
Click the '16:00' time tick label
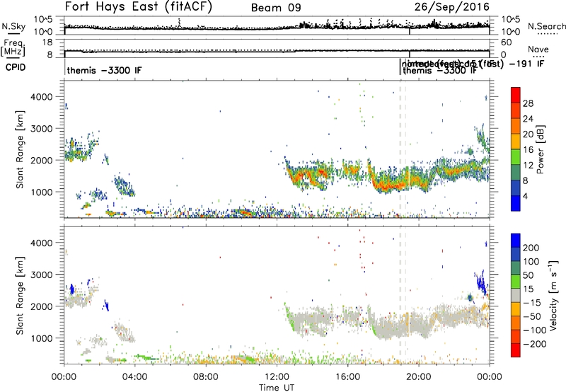click(347, 377)
